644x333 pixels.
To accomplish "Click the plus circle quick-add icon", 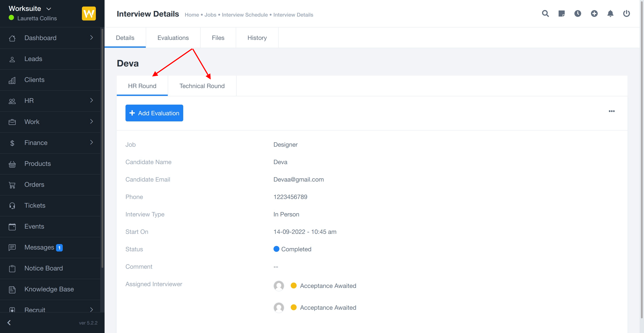I will [x=594, y=14].
